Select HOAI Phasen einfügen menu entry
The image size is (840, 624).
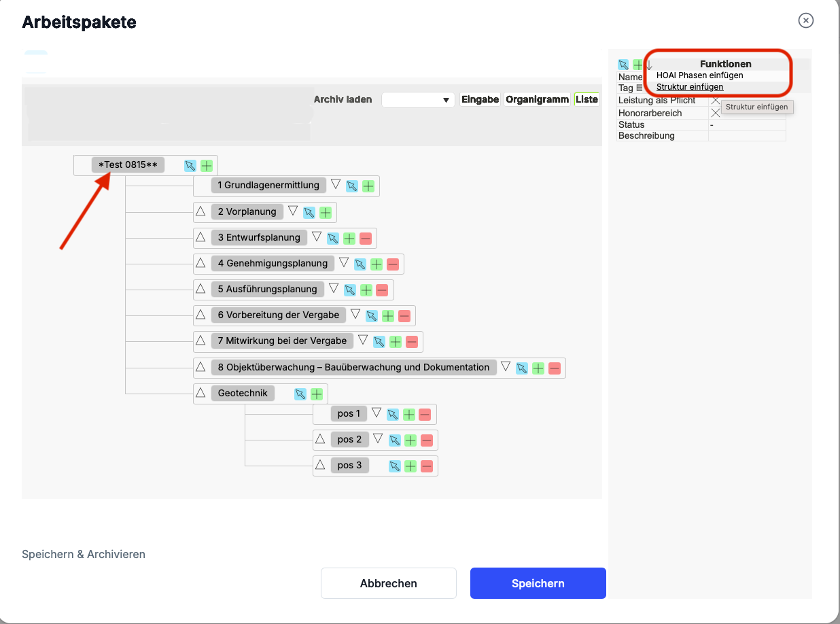click(x=699, y=75)
